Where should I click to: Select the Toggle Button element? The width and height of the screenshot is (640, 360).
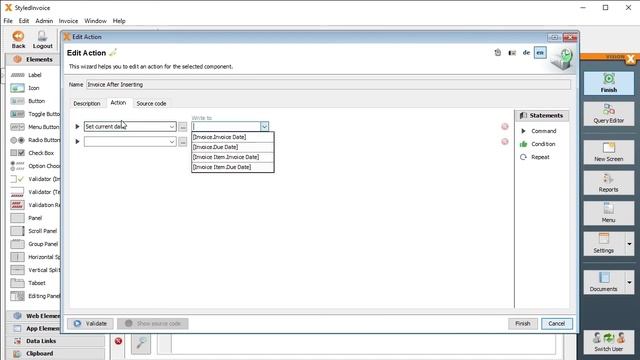35,114
